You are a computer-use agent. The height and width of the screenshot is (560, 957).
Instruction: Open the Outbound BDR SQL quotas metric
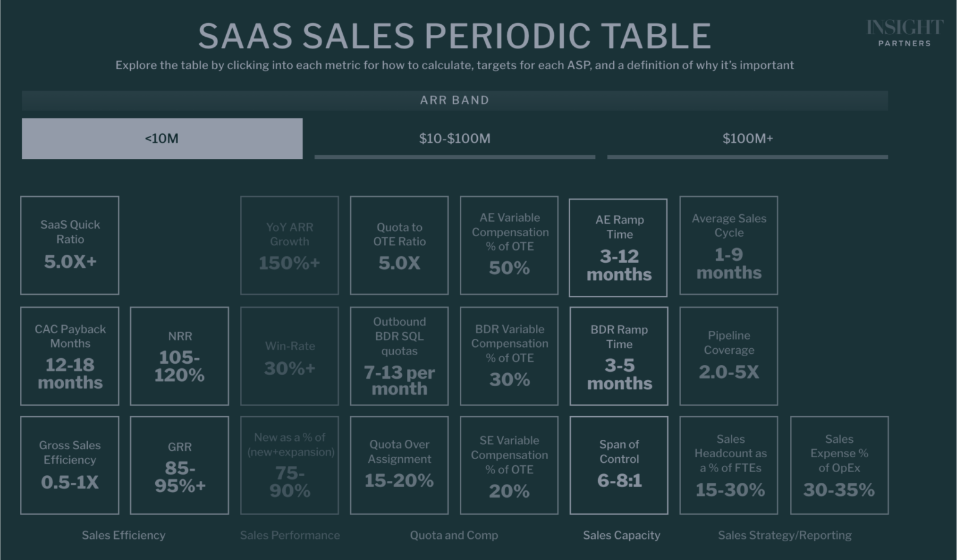[399, 356]
